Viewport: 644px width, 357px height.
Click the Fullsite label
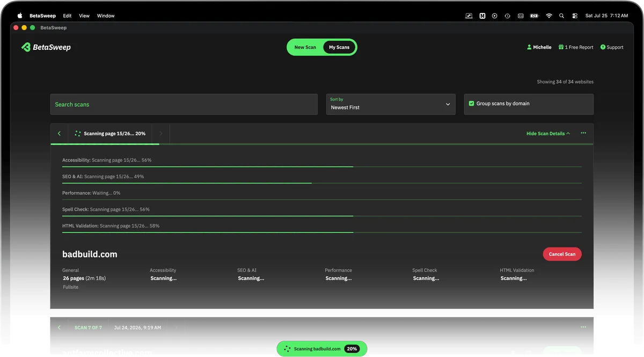[x=71, y=287]
